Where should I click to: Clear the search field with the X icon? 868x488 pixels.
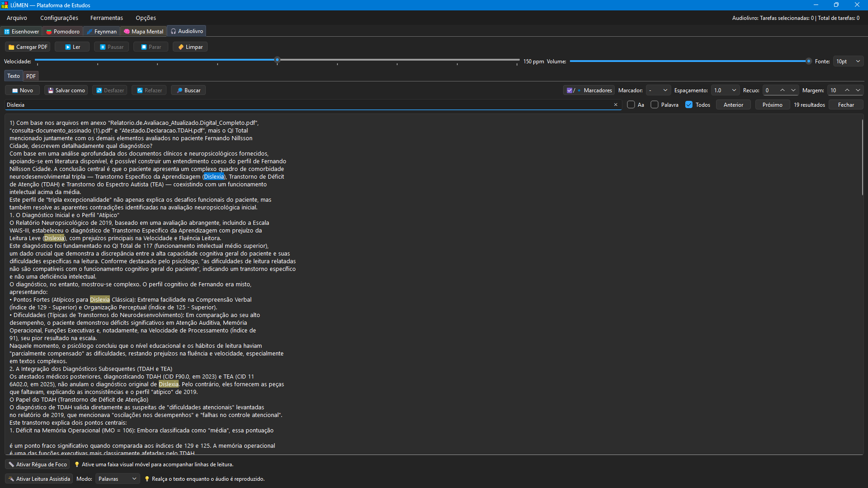(x=616, y=105)
